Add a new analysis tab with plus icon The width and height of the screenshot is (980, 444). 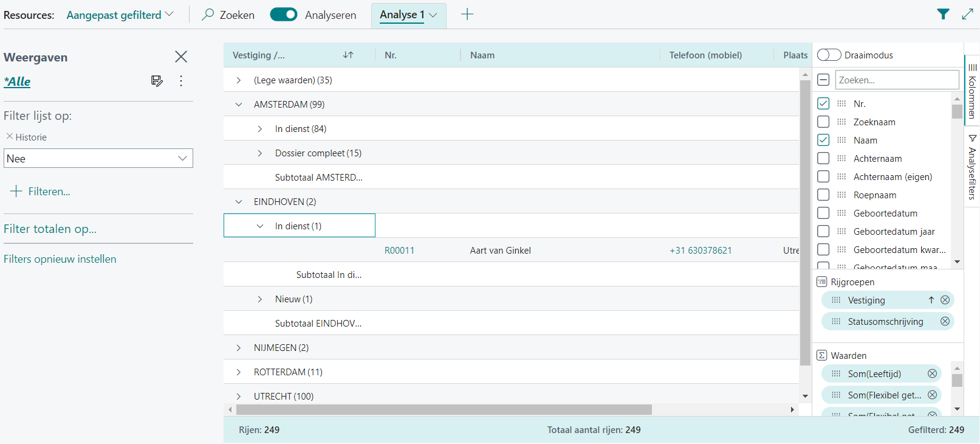(467, 15)
